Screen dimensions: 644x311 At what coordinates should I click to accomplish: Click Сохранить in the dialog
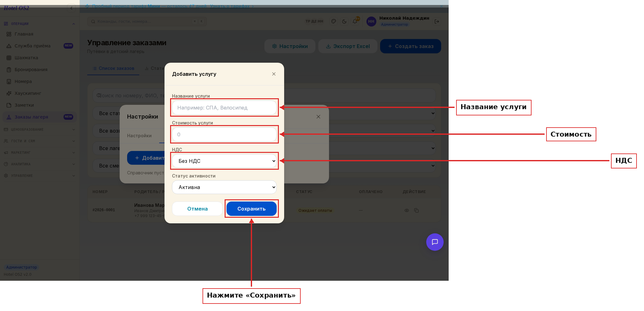coord(251,209)
